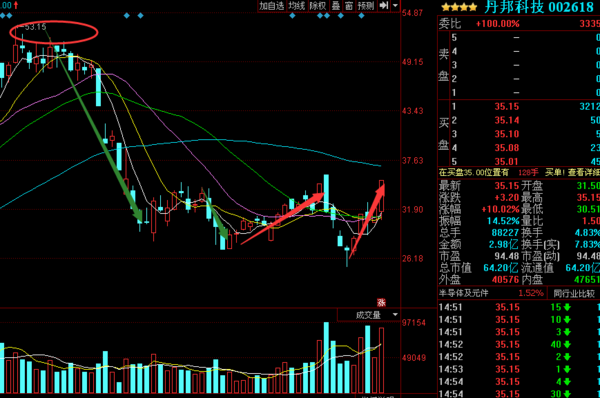The image size is (600, 398).
Task: Click the blue diamond marker below 均线
Action: coord(293,16)
